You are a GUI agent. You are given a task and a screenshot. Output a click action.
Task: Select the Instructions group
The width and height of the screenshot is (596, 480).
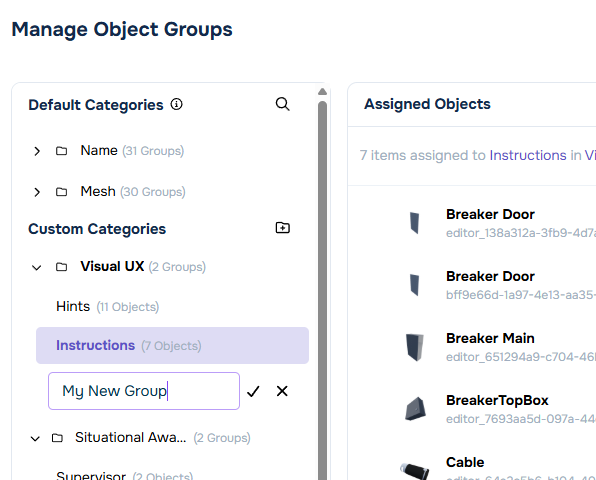click(172, 345)
